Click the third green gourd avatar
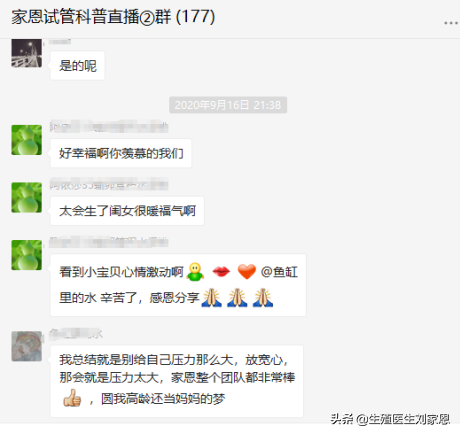The height and width of the screenshot is (435, 460). coord(27,255)
